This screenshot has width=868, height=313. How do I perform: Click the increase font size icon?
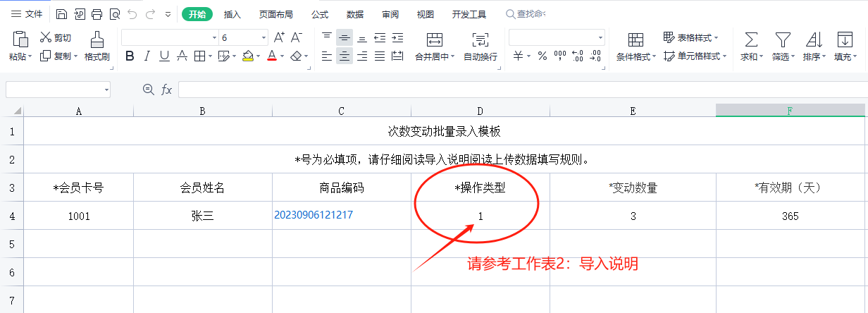tap(279, 37)
